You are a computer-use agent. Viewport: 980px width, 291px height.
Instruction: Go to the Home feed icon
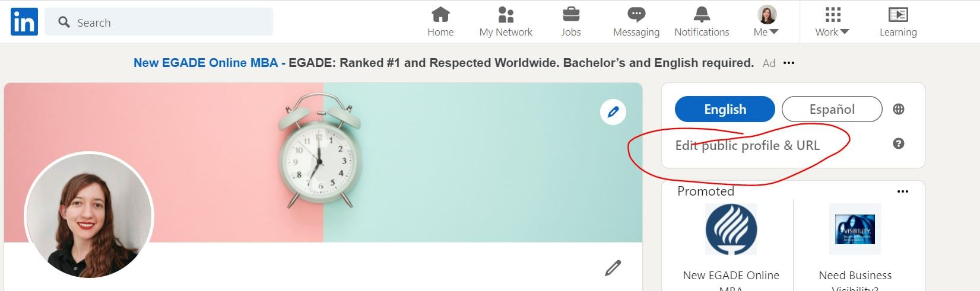pyautogui.click(x=440, y=14)
